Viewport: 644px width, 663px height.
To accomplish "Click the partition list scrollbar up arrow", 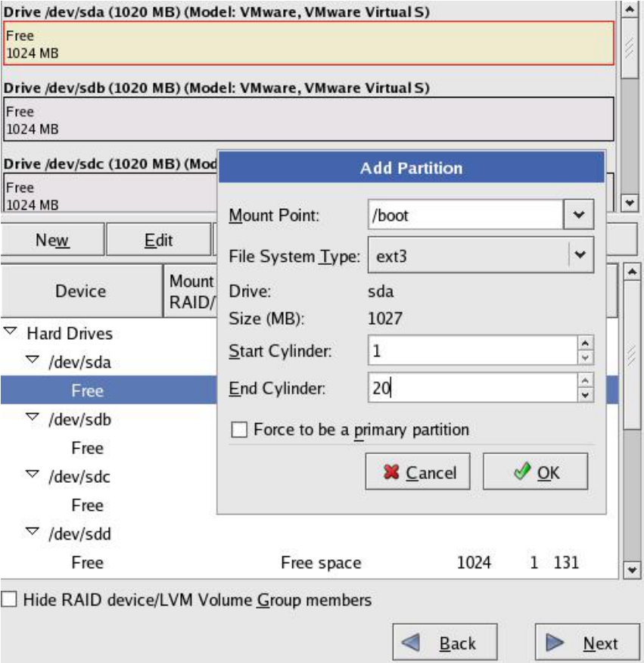I will (x=632, y=272).
